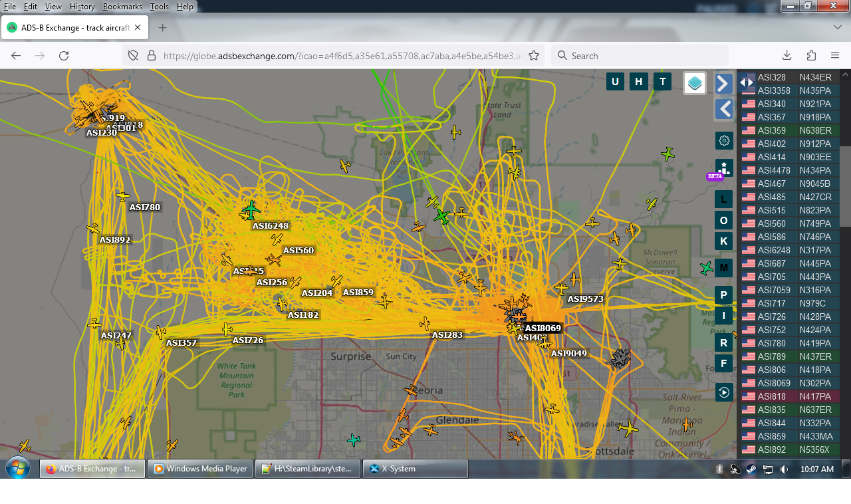Open the History menu

(x=82, y=6)
